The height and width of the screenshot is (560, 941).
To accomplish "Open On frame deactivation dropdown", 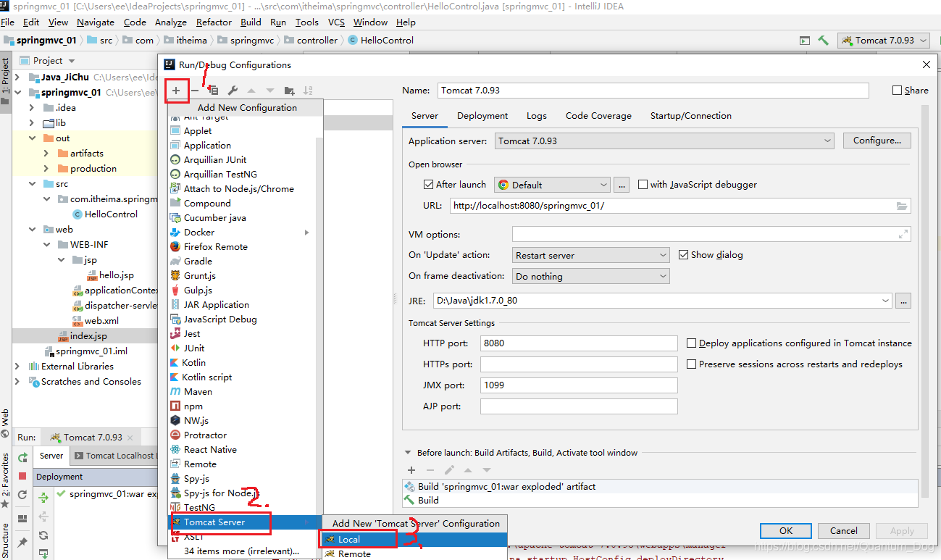I will (591, 276).
